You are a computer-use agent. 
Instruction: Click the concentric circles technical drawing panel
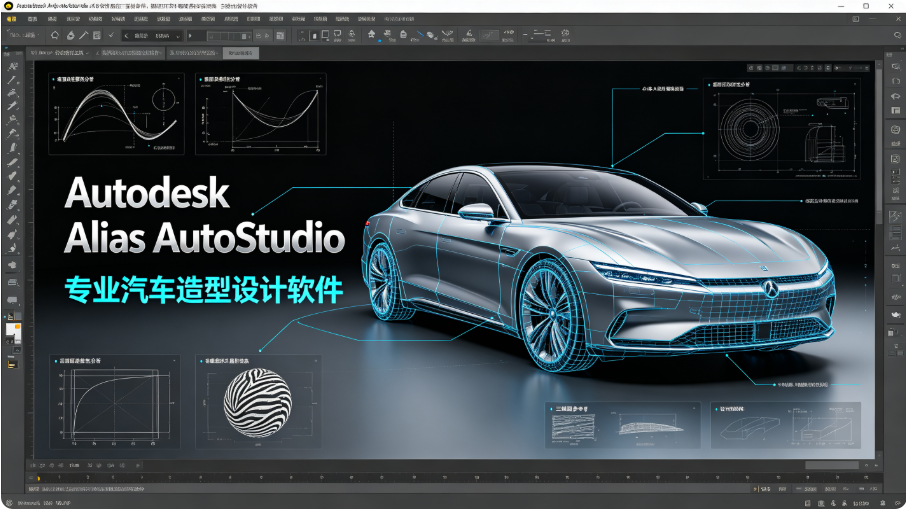pyautogui.click(x=781, y=129)
